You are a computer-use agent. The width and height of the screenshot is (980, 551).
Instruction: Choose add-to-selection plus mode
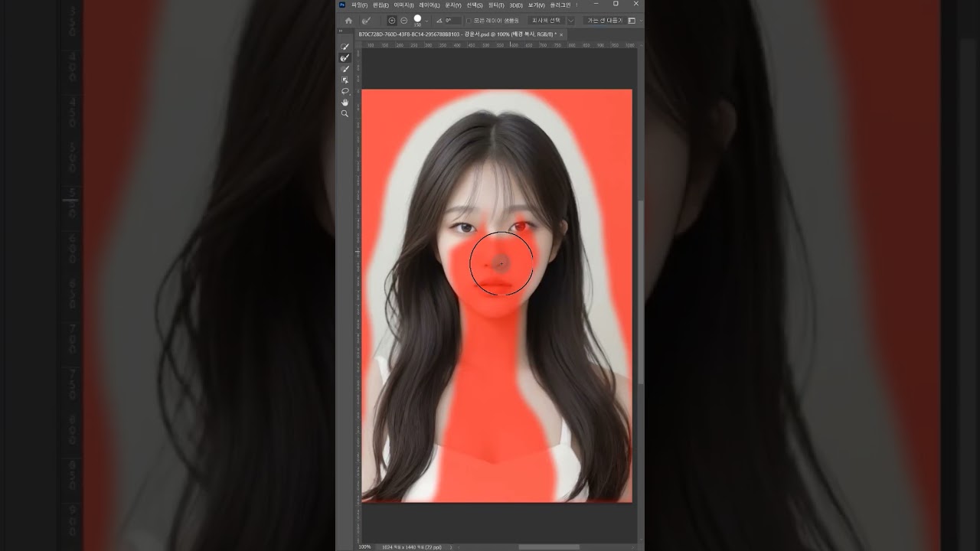392,21
